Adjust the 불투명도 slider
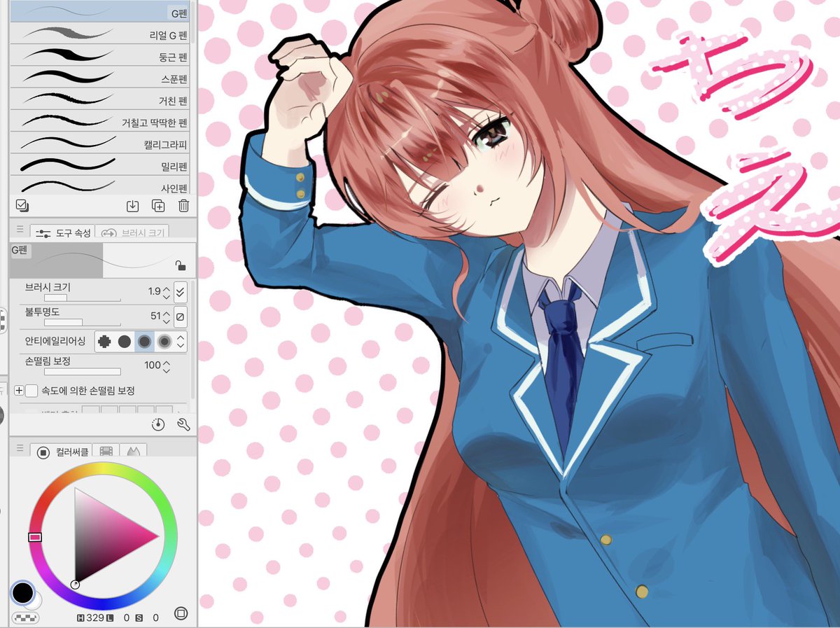Screen dimensions: 840x628 click(x=82, y=323)
